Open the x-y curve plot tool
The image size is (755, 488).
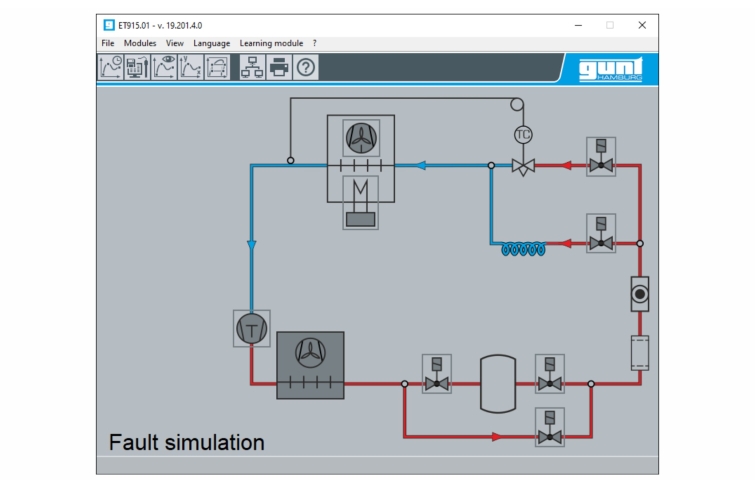click(x=190, y=67)
